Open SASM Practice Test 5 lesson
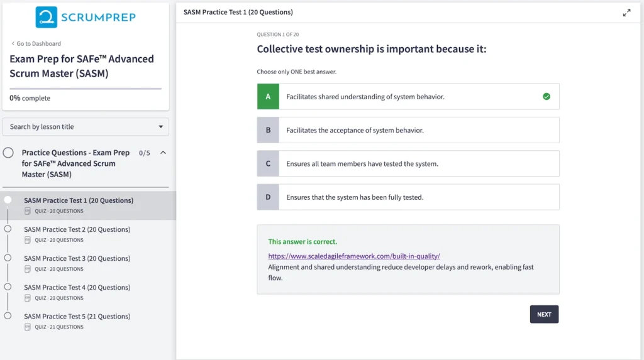Viewport: 644px width, 360px height. point(77,316)
